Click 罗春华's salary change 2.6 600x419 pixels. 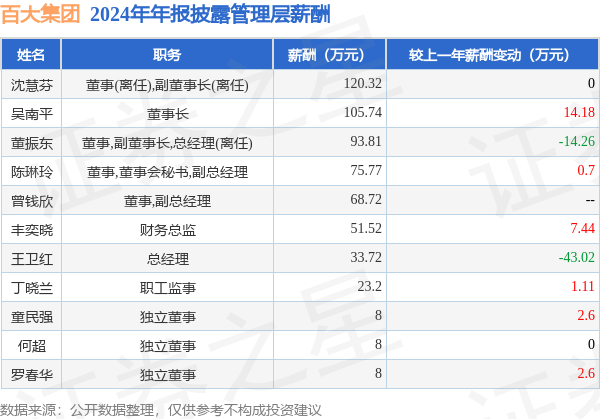click(x=586, y=373)
